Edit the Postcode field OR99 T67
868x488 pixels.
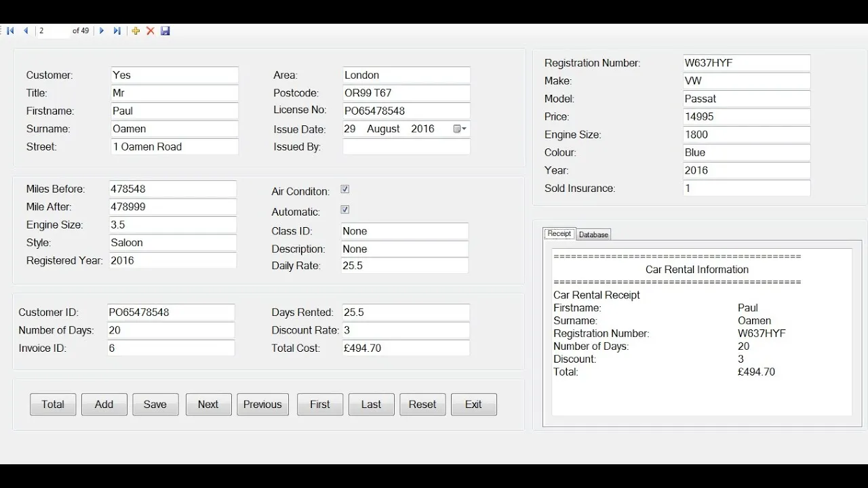point(406,93)
